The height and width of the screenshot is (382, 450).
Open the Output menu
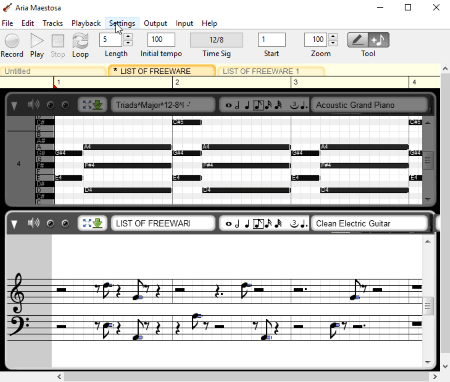click(x=155, y=23)
